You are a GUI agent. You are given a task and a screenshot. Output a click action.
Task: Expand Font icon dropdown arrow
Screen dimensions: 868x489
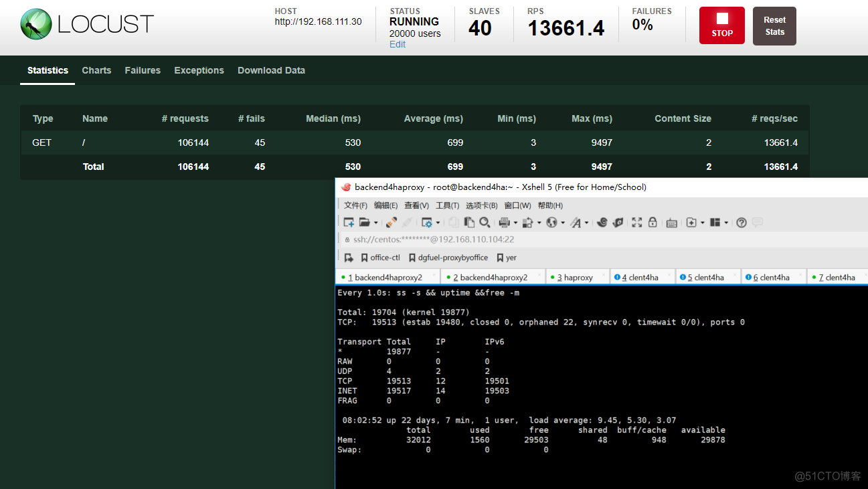586,223
